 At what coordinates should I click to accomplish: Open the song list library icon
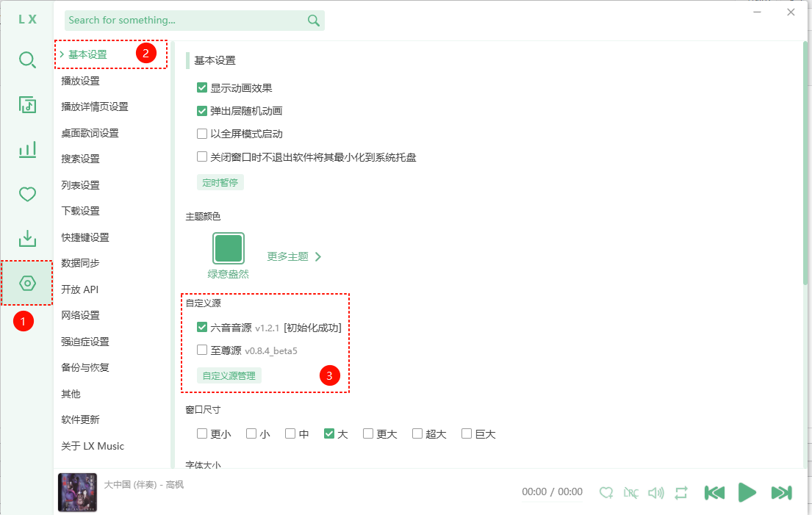27,105
